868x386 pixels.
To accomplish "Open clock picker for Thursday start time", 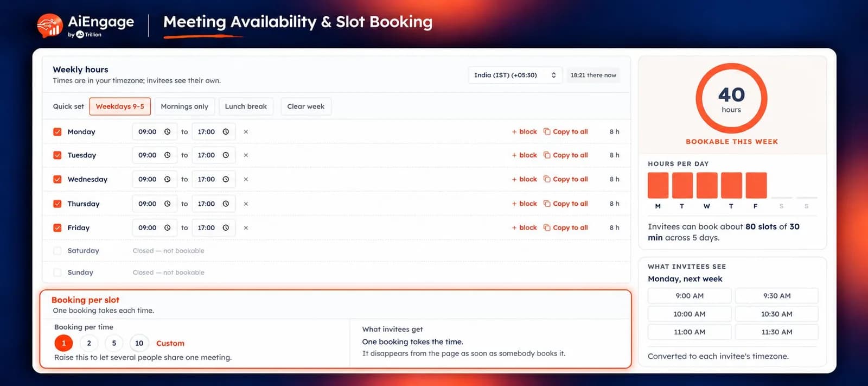I will point(168,204).
